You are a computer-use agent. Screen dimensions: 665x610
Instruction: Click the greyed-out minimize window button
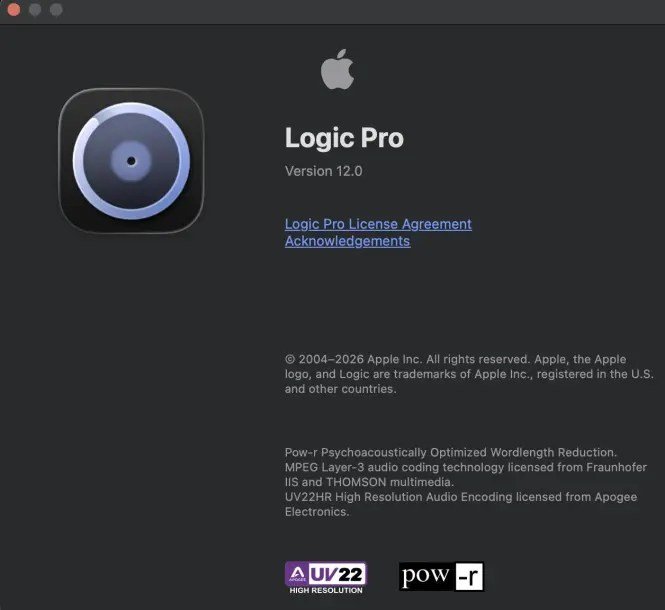pos(35,9)
